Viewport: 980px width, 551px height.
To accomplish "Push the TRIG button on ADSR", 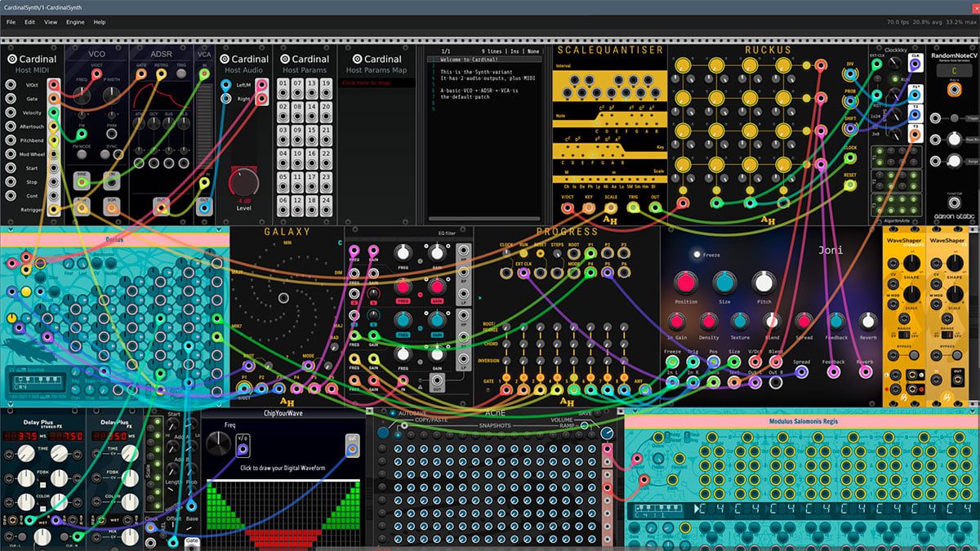I will click(x=180, y=74).
